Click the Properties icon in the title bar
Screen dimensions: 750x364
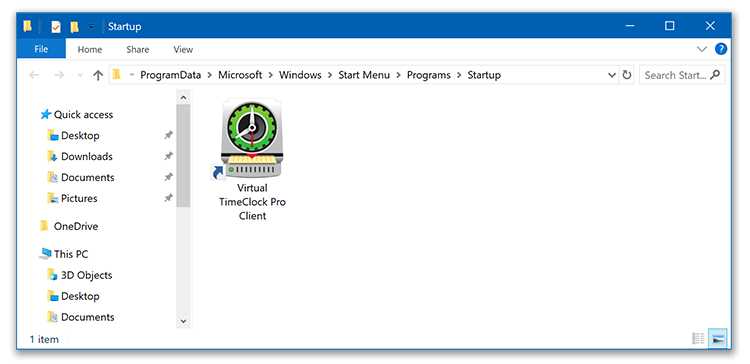(56, 27)
